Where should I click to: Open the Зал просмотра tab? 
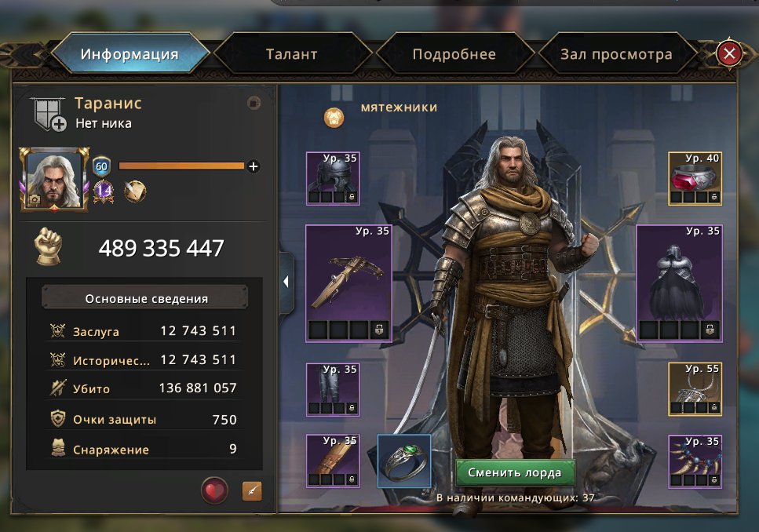pos(616,53)
